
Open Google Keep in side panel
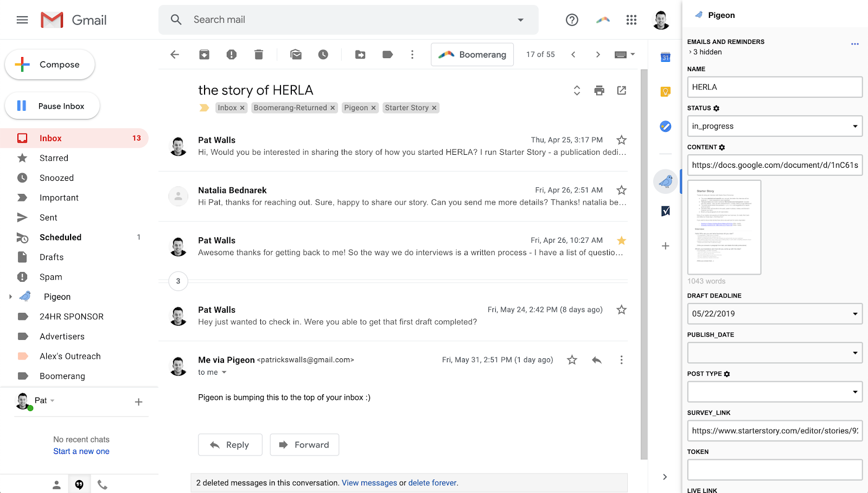666,92
